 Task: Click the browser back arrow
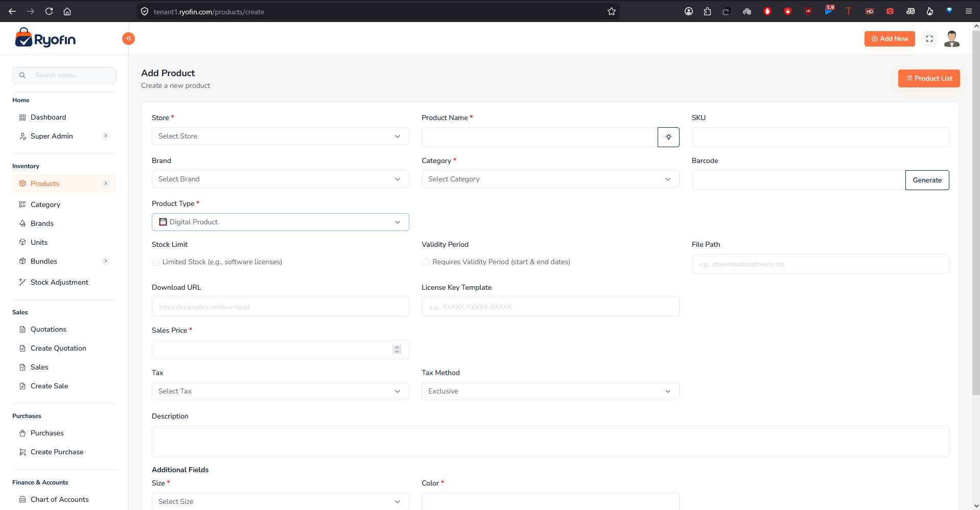12,11
